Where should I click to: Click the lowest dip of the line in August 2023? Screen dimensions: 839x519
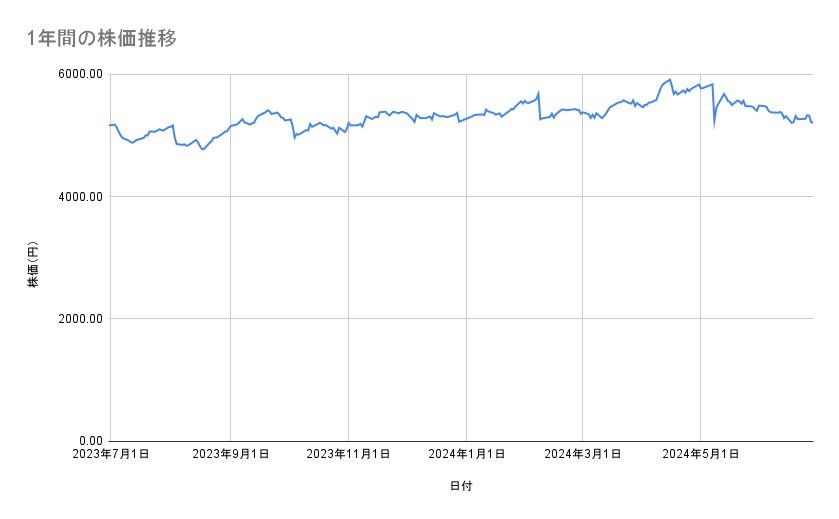[x=203, y=149]
